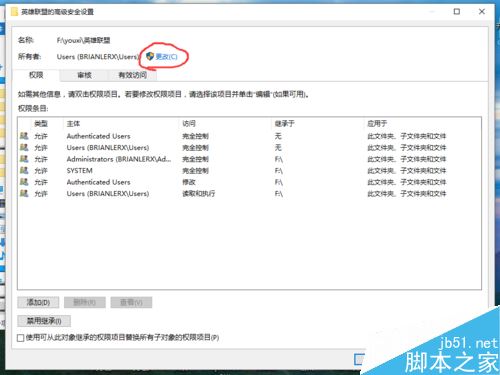
Task: Click the 禁用继承(I) button
Action: (44, 321)
